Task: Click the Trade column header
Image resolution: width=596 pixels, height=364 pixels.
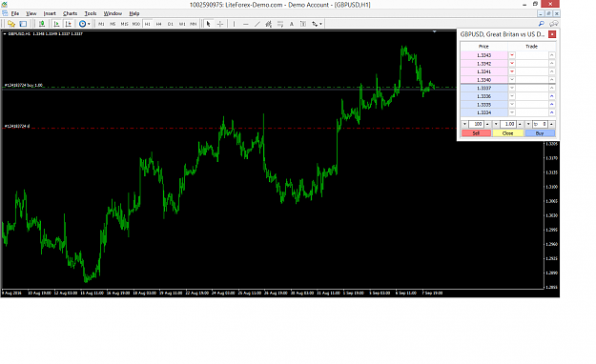Action: pos(531,47)
